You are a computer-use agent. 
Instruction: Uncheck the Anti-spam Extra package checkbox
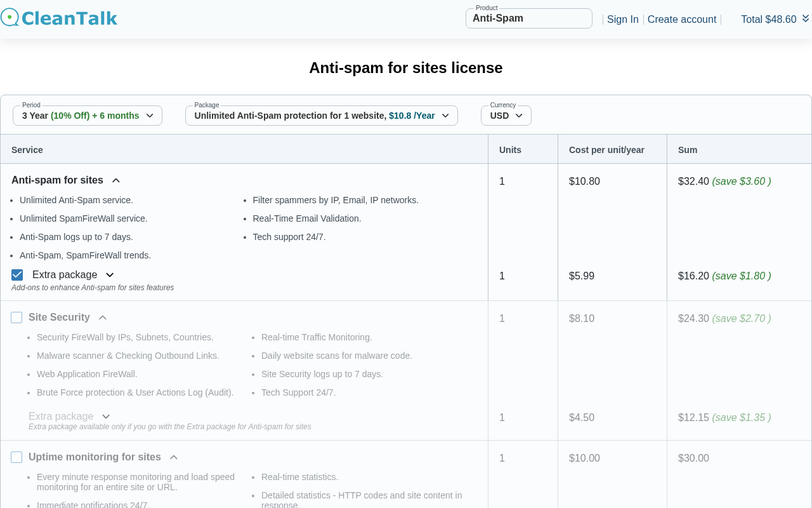click(17, 275)
